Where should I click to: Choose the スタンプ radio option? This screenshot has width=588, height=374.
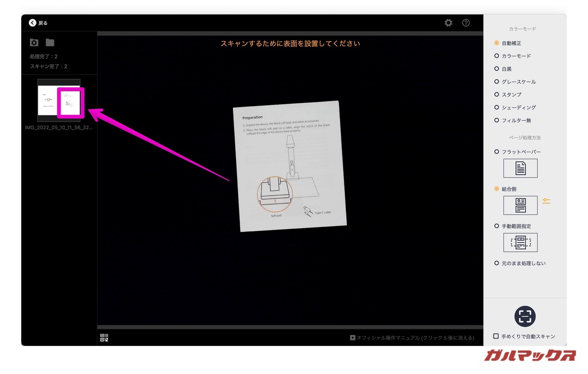click(x=497, y=95)
